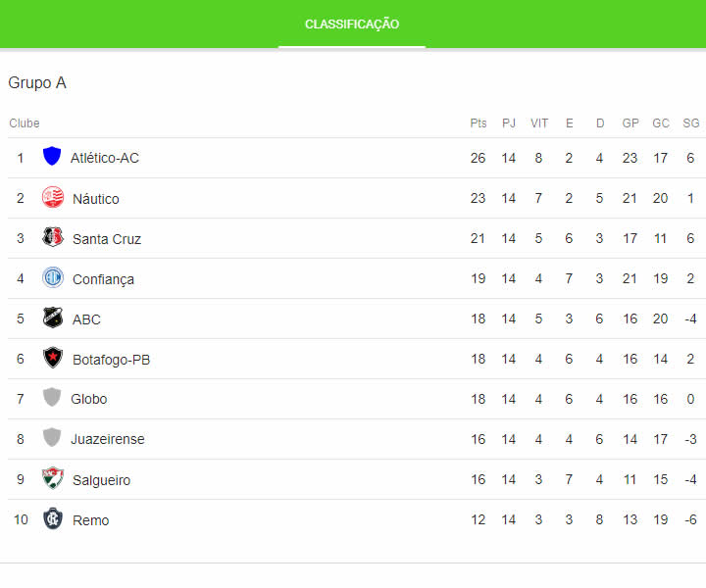Click the Botafogo-PB black star crest
This screenshot has height=588, width=706.
[53, 359]
